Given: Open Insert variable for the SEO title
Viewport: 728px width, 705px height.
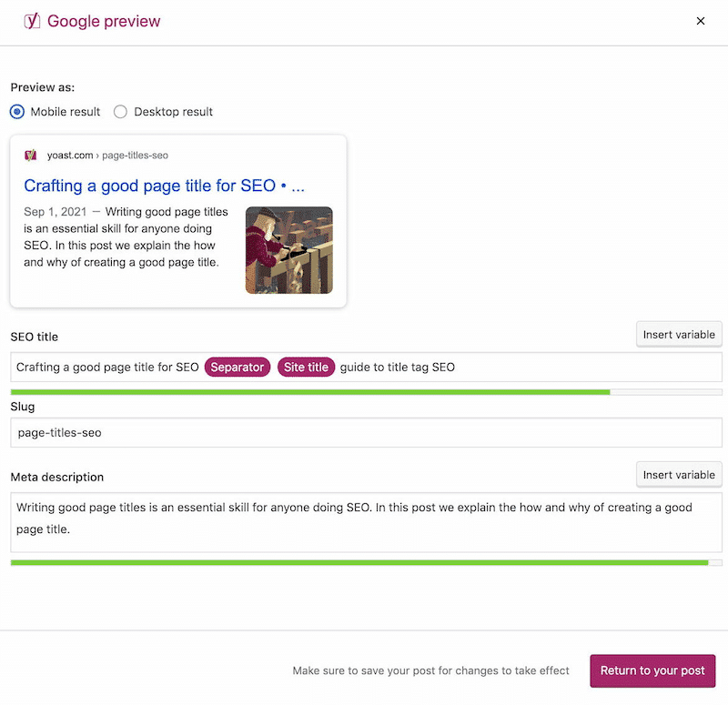Looking at the screenshot, I should 679,334.
